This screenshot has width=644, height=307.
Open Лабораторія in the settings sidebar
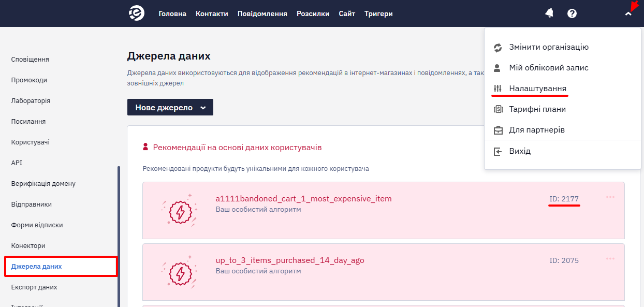point(31,101)
